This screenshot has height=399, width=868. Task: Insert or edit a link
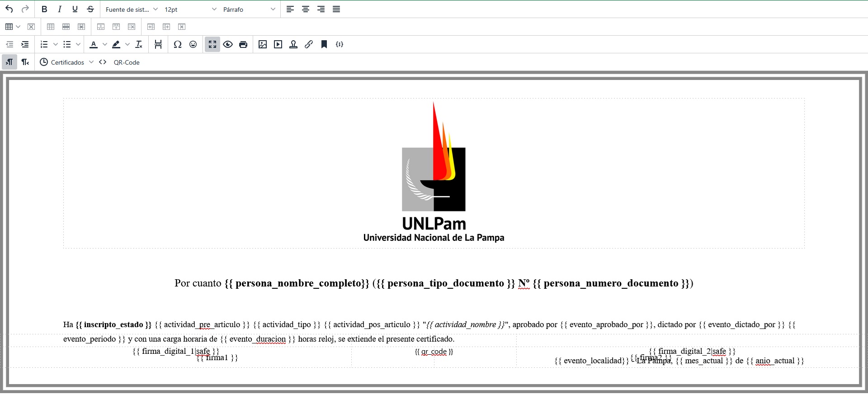pos(309,44)
